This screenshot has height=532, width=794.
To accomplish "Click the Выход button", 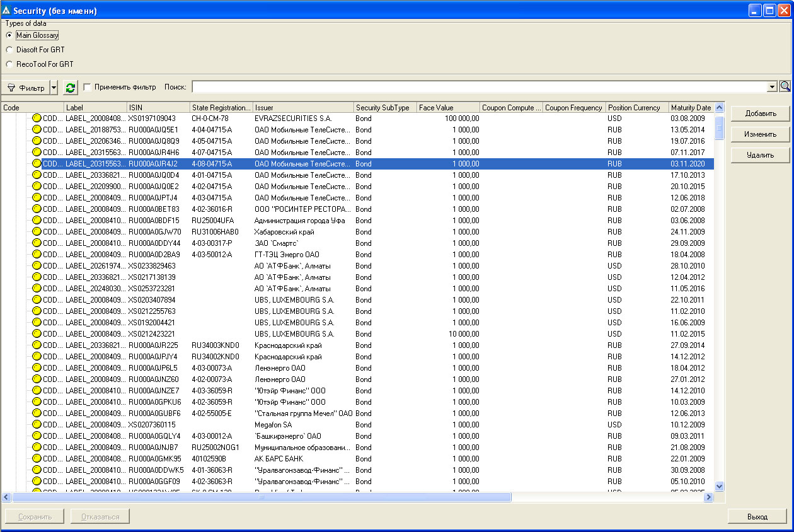I will (x=757, y=516).
